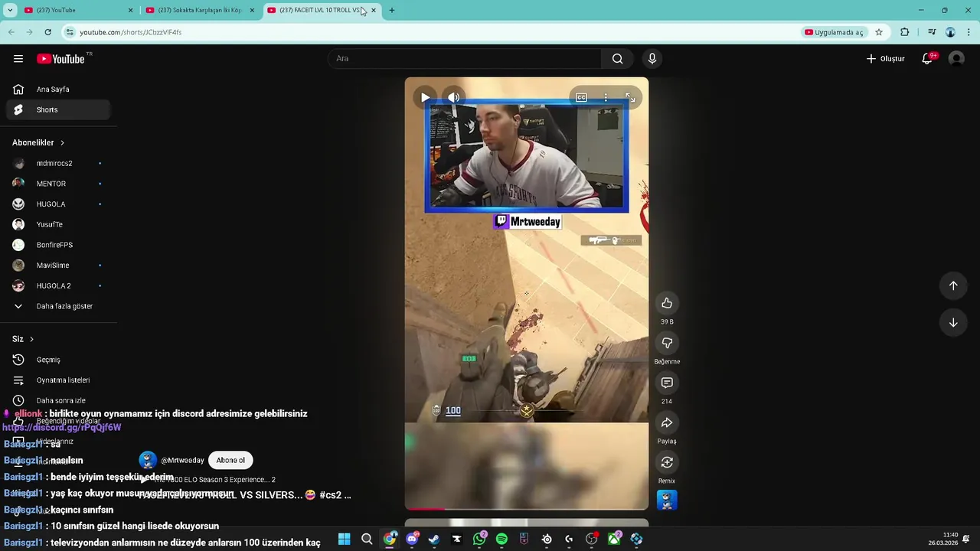Open the BonfireFPS channel subscription

click(x=58, y=245)
